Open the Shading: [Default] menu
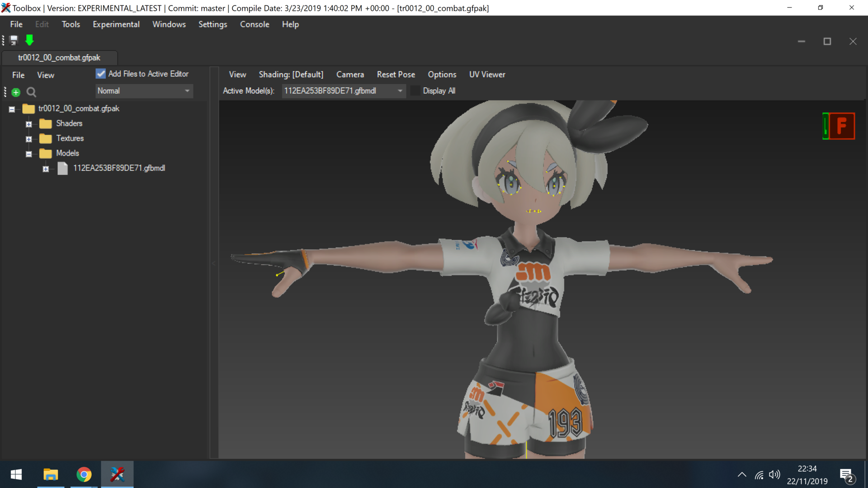This screenshot has width=868, height=488. [x=291, y=75]
